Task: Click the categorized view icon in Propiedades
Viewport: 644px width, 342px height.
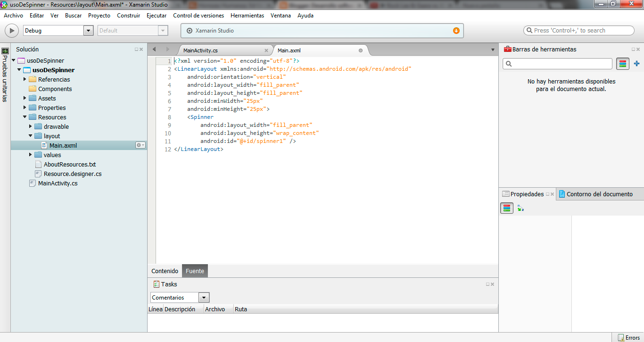Action: [x=506, y=208]
